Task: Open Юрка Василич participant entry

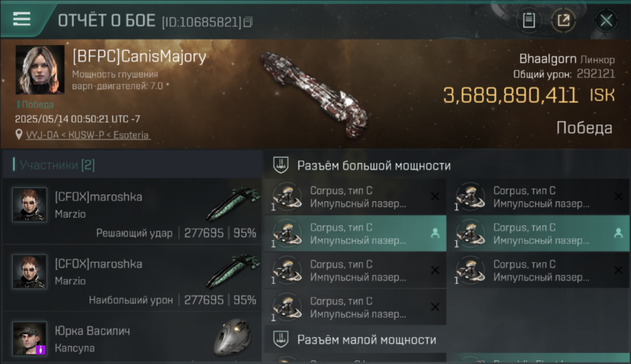Action: point(132,338)
